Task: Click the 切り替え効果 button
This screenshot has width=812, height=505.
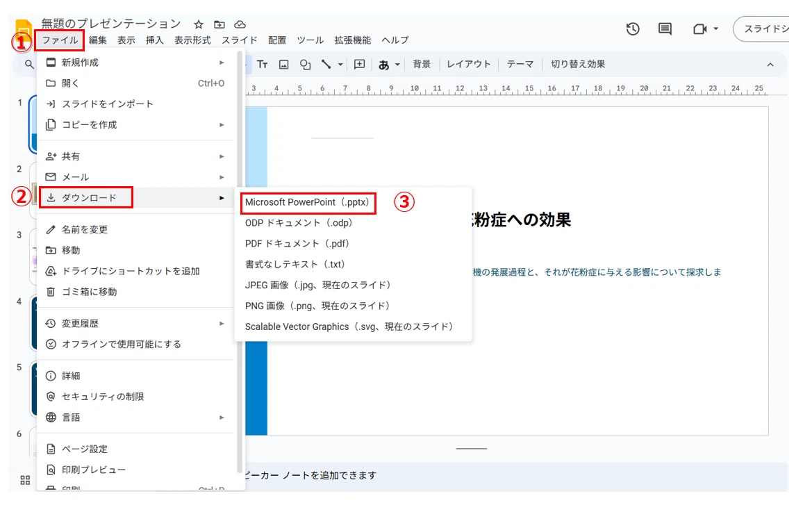Action: pos(578,64)
